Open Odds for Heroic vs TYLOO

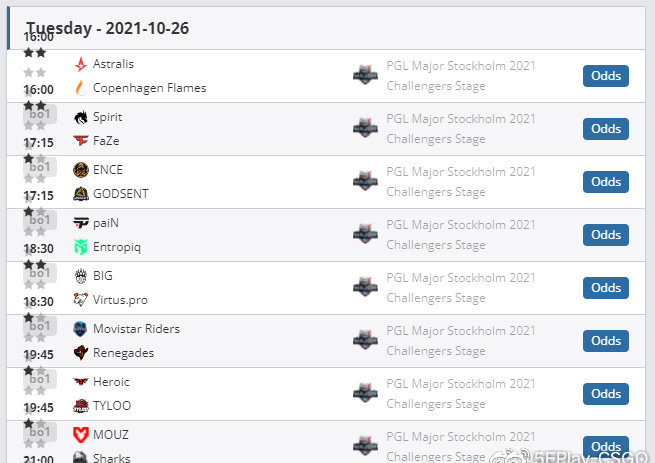pyautogui.click(x=606, y=394)
